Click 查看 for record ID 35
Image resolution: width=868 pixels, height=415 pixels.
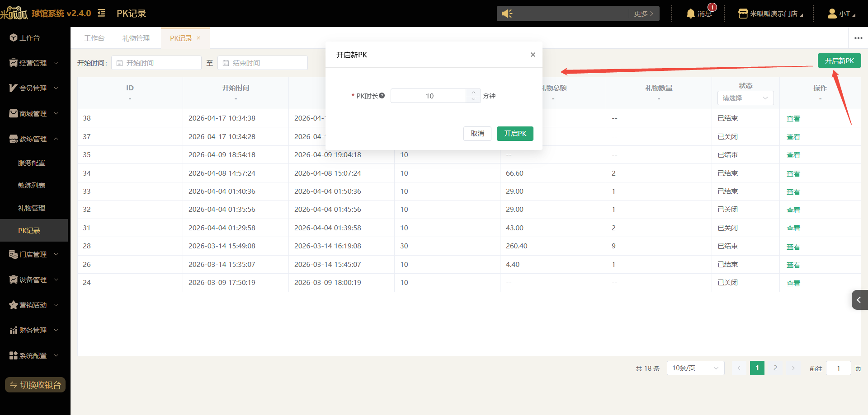pyautogui.click(x=793, y=155)
